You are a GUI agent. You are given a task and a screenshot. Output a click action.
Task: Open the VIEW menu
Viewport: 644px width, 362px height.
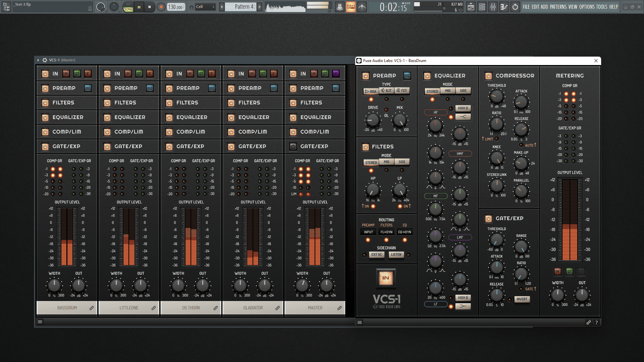point(573,7)
